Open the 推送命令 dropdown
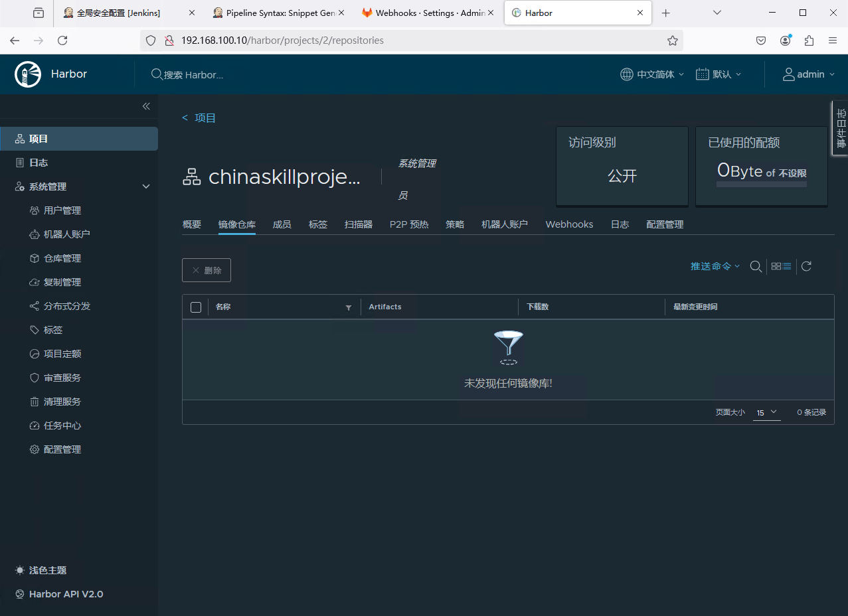The image size is (848, 616). (x=715, y=266)
